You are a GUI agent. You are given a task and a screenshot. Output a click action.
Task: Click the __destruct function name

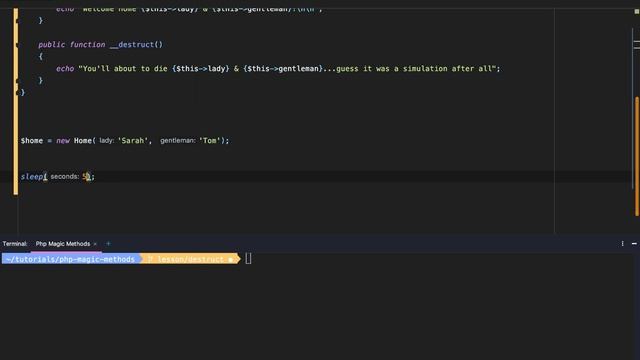tap(132, 44)
